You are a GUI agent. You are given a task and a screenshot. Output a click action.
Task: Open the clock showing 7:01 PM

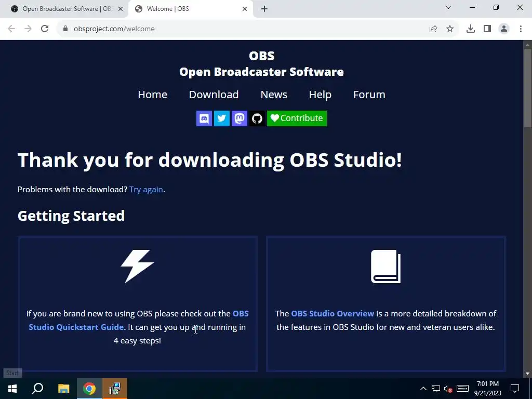click(487, 389)
